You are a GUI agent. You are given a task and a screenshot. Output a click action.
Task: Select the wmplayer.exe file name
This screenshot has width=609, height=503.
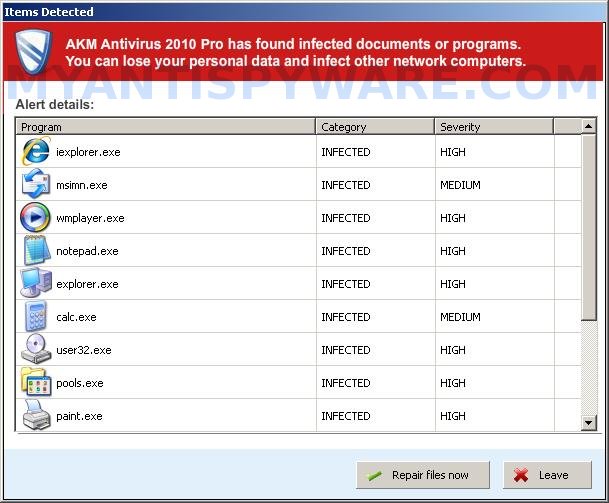pos(90,218)
